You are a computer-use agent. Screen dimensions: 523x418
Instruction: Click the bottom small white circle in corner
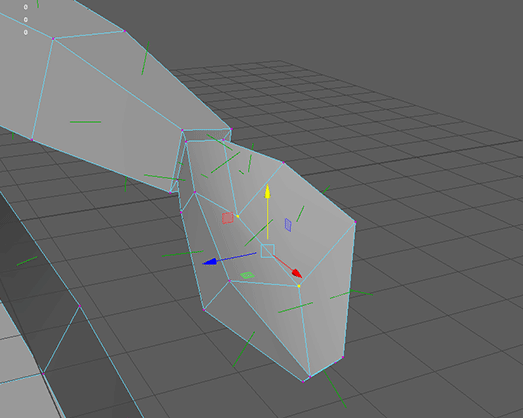pos(26,32)
